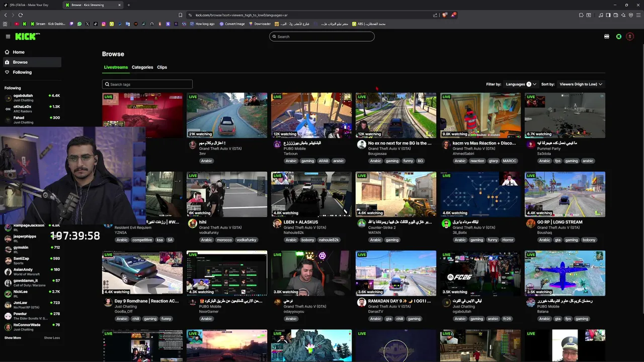Open the 3mr GTA stream thumbnail with 21K watching

(227, 115)
